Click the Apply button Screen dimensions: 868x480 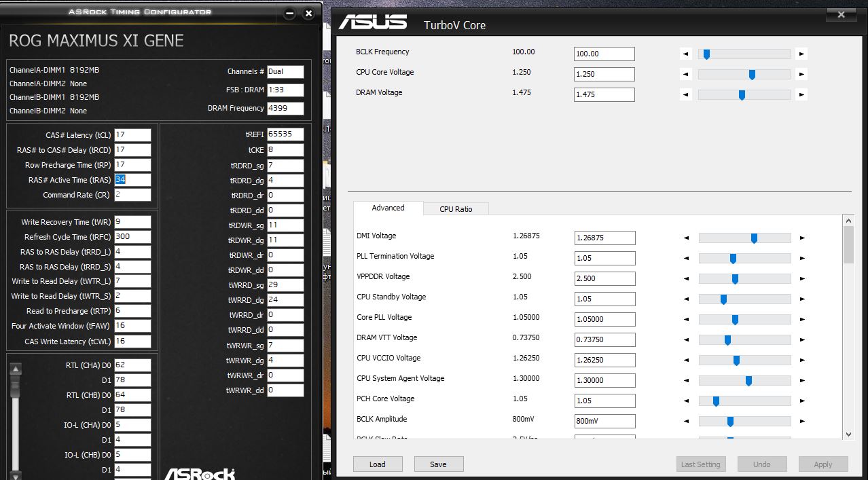(x=823, y=464)
